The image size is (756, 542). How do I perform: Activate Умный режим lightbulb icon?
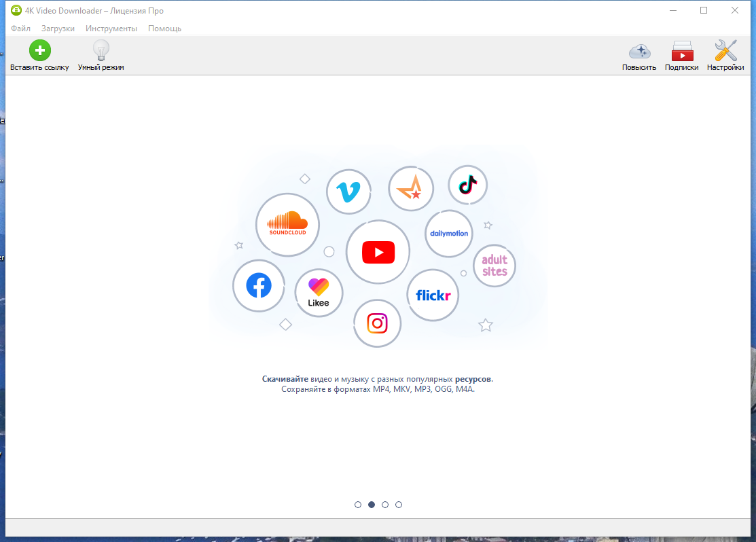pos(100,50)
